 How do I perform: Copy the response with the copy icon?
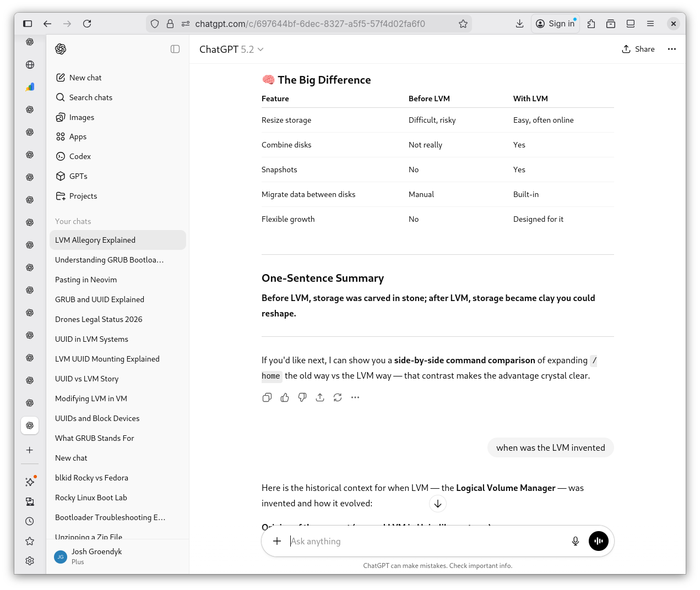click(x=267, y=397)
